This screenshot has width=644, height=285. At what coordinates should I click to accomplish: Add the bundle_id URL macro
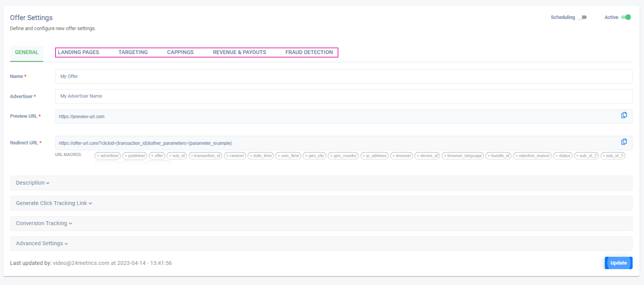(x=498, y=156)
